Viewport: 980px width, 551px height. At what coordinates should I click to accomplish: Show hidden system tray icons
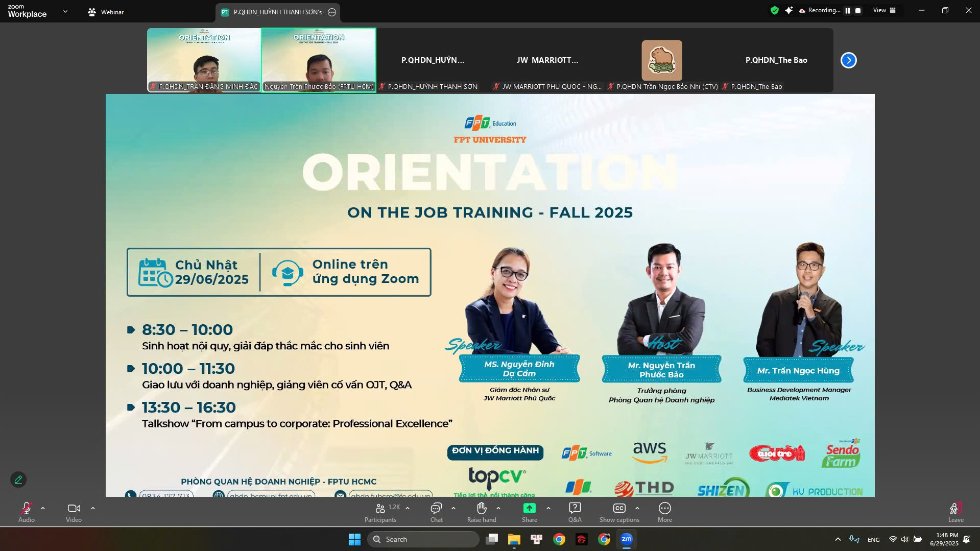point(838,539)
